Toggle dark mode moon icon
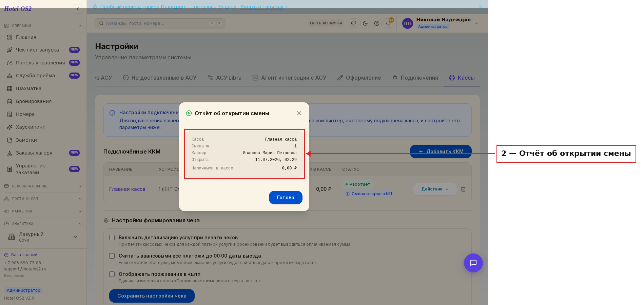 tap(365, 23)
